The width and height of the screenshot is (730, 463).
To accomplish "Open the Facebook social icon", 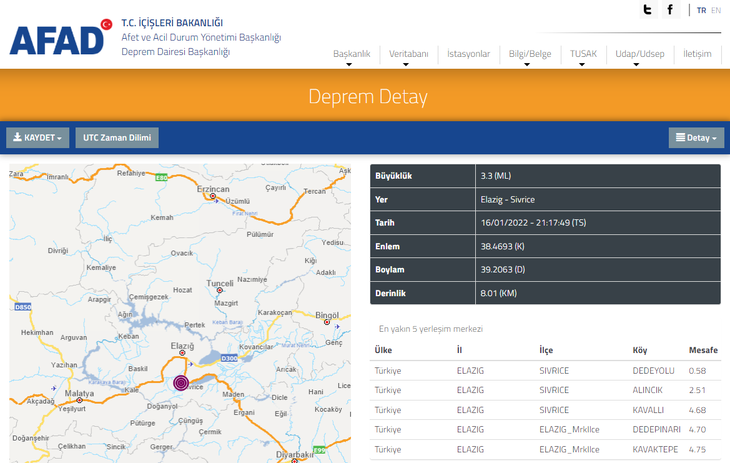I will [x=671, y=10].
